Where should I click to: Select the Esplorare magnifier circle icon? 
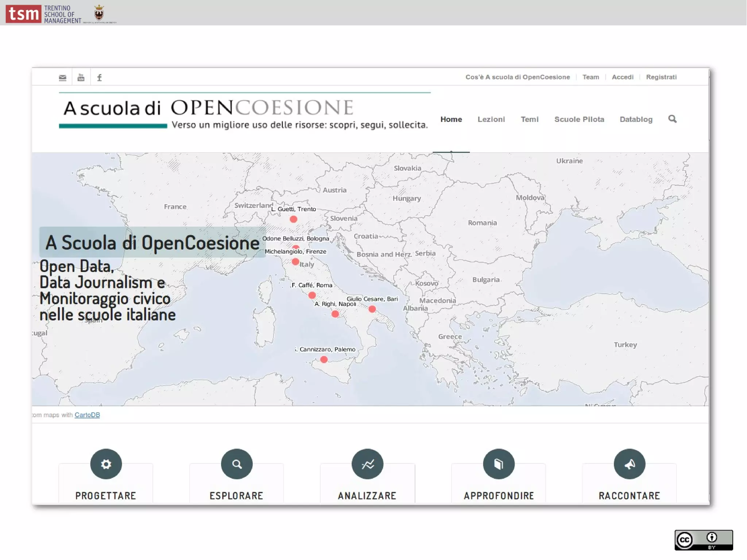point(237,464)
